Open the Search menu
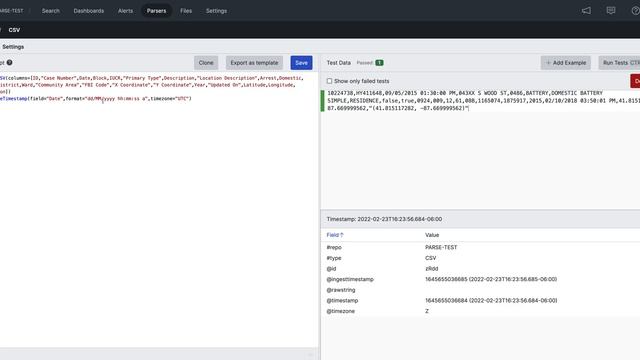 (51, 11)
